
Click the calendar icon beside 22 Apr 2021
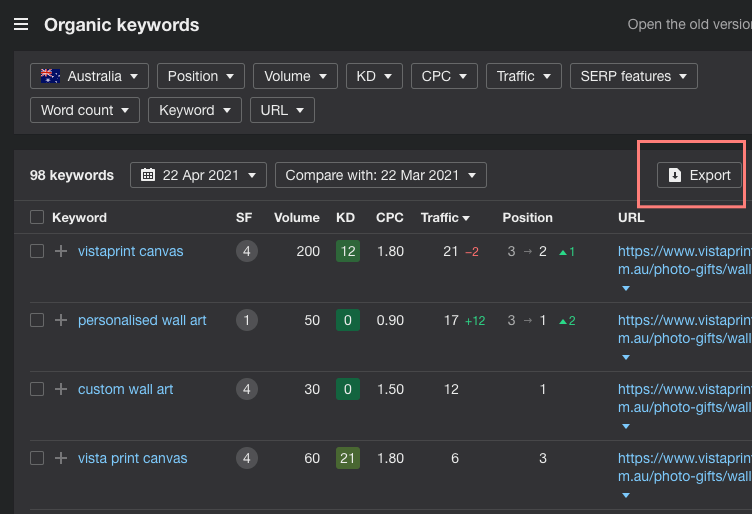[x=148, y=175]
